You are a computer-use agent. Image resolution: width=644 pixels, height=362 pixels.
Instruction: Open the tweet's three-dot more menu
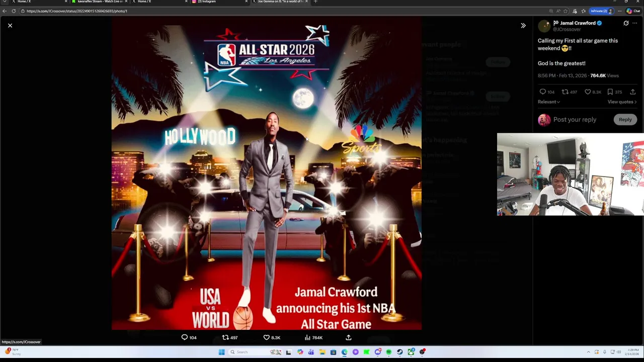(634, 23)
